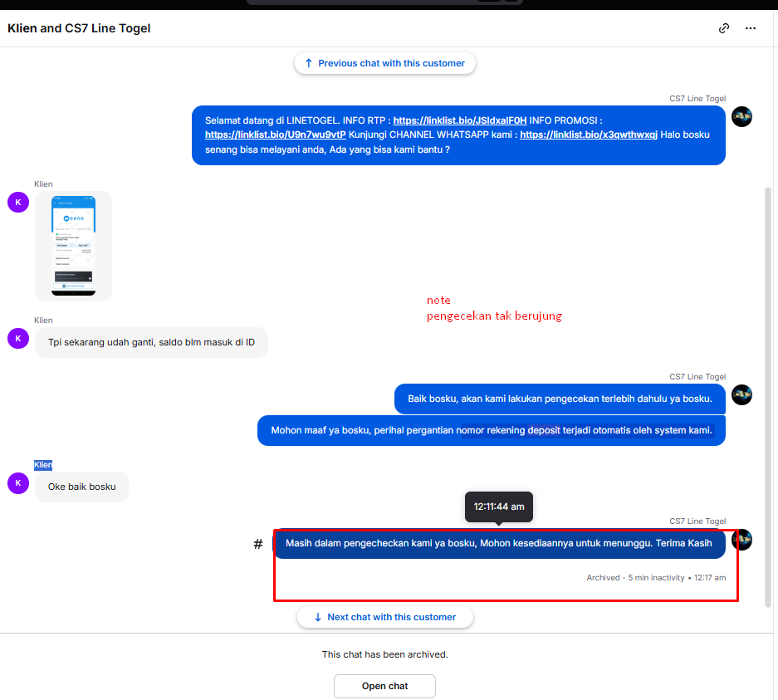Viewport: 778px width, 700px height.
Task: Click CS7 agent avatar beside welcome message
Action: 741,116
